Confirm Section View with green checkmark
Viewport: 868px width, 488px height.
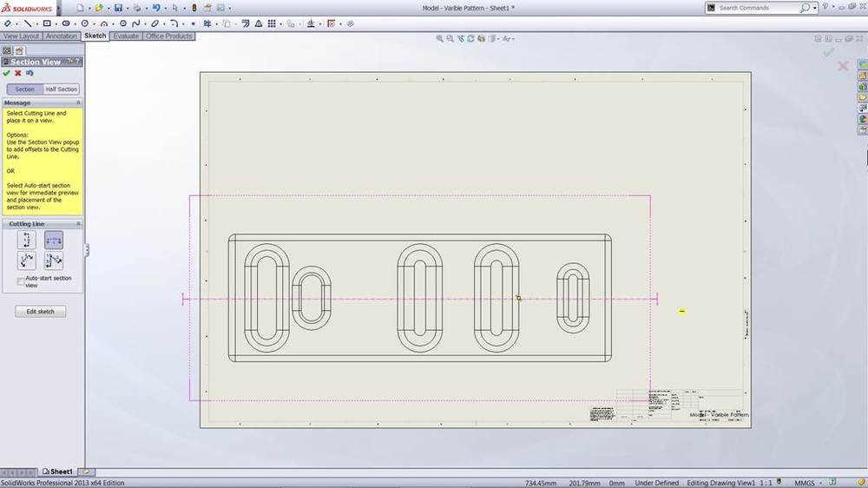tap(7, 74)
